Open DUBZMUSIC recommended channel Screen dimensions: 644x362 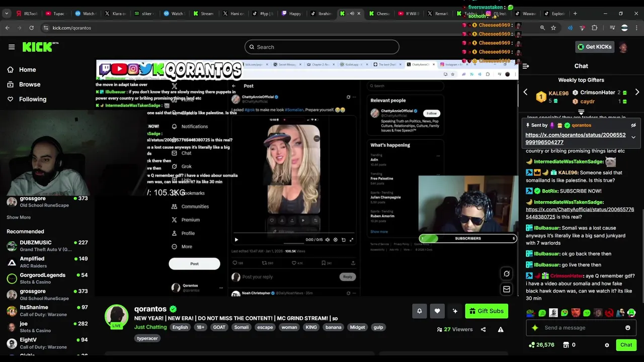(x=47, y=246)
